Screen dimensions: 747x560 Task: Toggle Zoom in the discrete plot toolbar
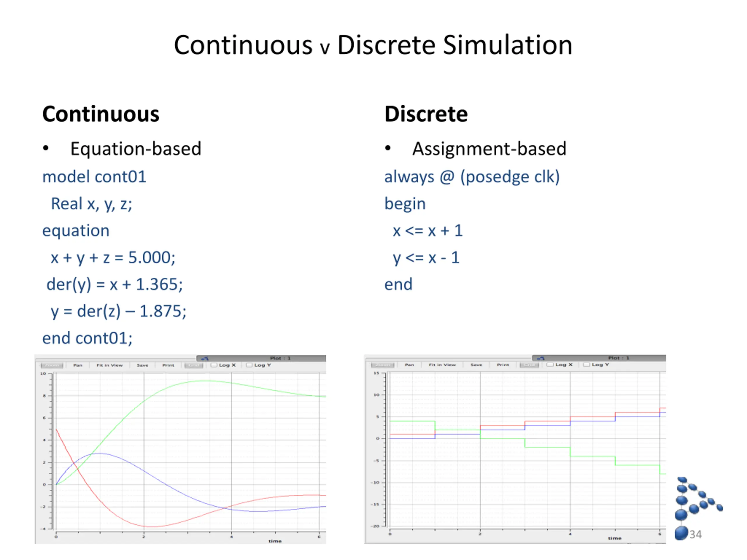coord(383,365)
